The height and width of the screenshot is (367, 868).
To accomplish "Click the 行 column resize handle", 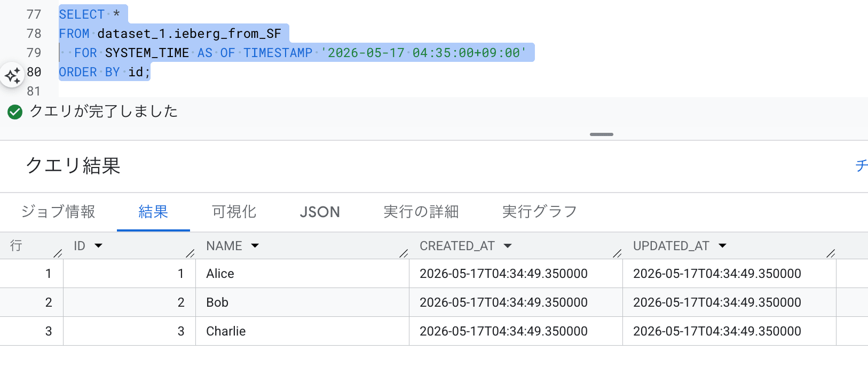I will click(x=58, y=253).
